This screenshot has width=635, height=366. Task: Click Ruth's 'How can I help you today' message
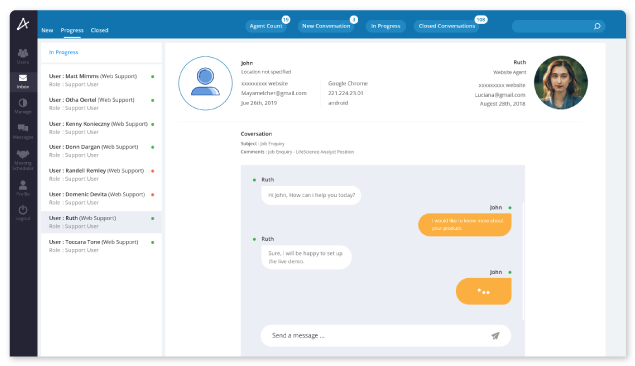point(311,195)
